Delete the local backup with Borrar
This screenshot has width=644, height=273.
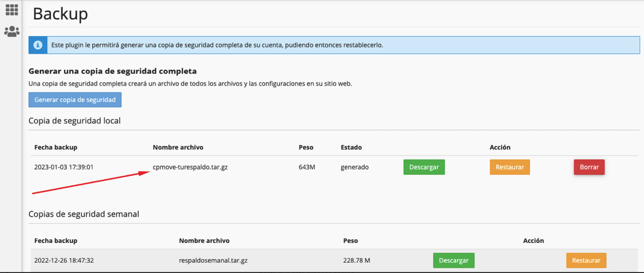[x=589, y=167]
